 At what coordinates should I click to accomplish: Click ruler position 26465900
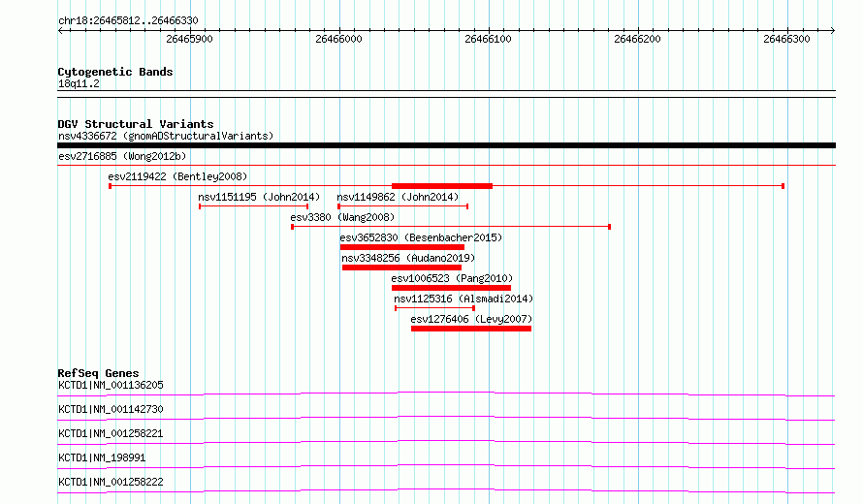pos(189,39)
